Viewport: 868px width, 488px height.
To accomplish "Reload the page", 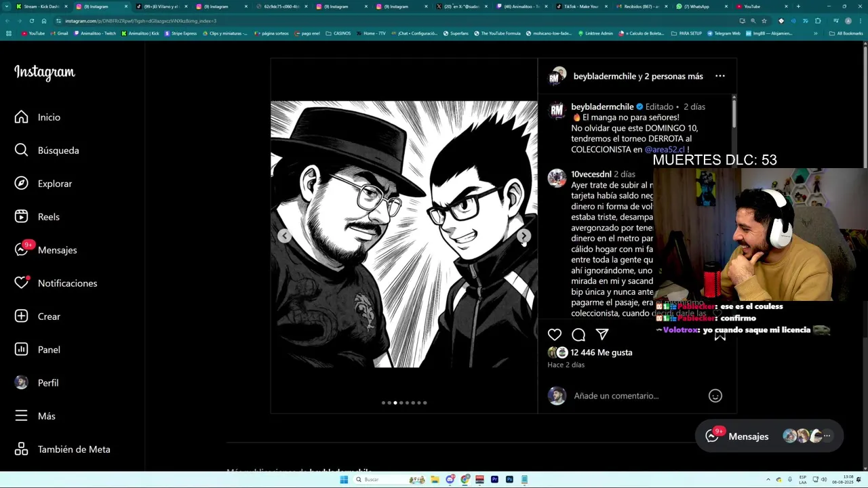I will (32, 21).
